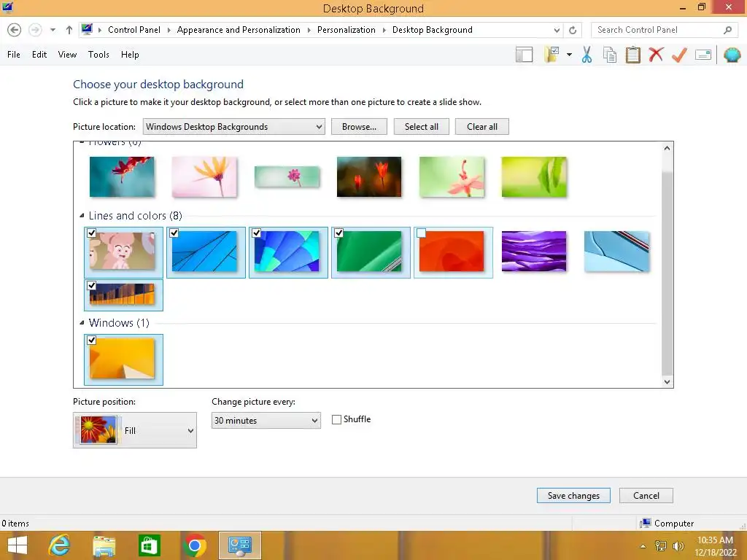Launch Google Chrome from the taskbar
Viewport: 747px width, 560px height.
[194, 545]
